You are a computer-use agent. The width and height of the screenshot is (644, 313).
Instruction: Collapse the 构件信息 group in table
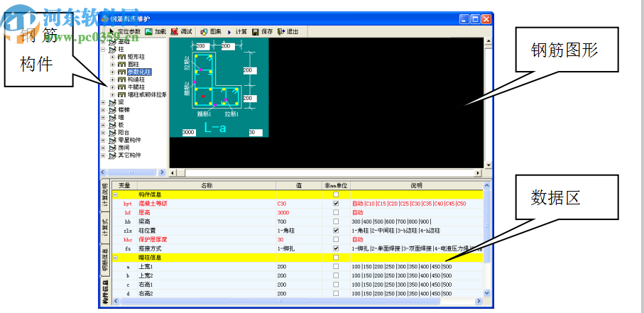click(x=116, y=194)
